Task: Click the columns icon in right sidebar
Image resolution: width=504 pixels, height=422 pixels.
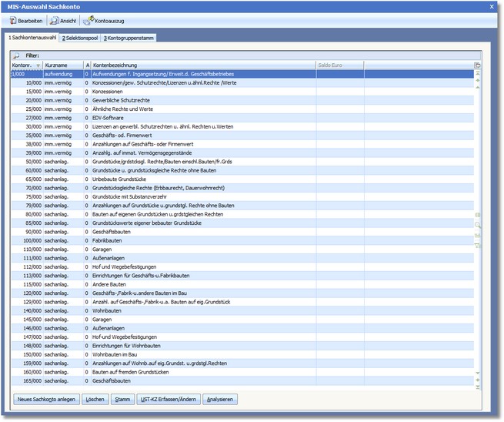Action: (x=477, y=215)
